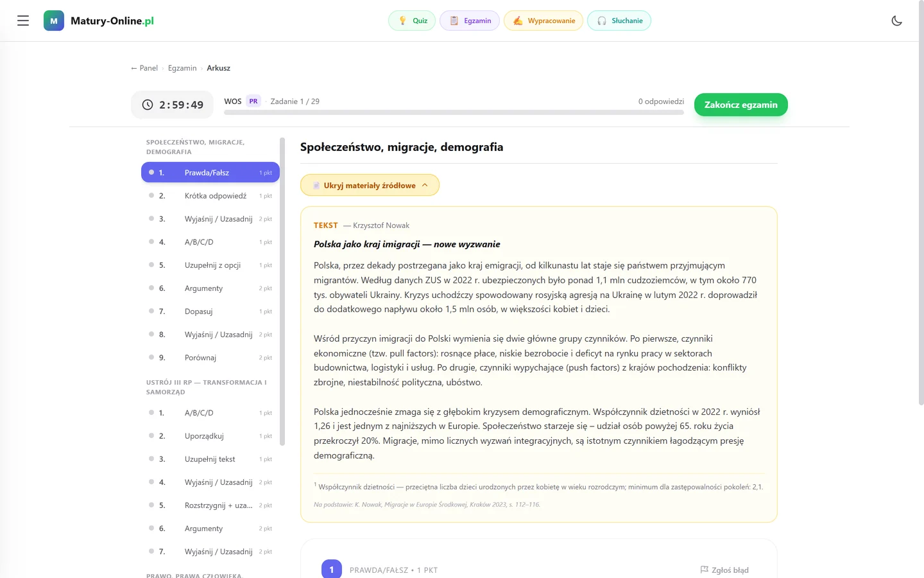Open the Uzupełnij tekst task
The width and height of the screenshot is (924, 578).
click(x=210, y=459)
